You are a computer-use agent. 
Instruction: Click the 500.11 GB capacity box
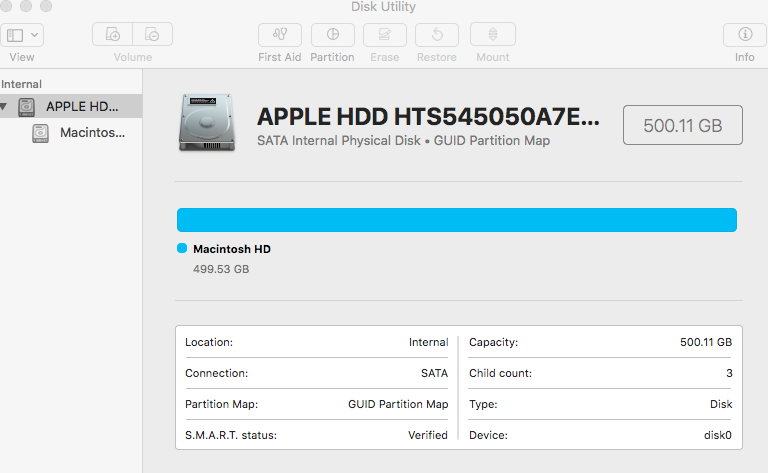click(x=683, y=125)
